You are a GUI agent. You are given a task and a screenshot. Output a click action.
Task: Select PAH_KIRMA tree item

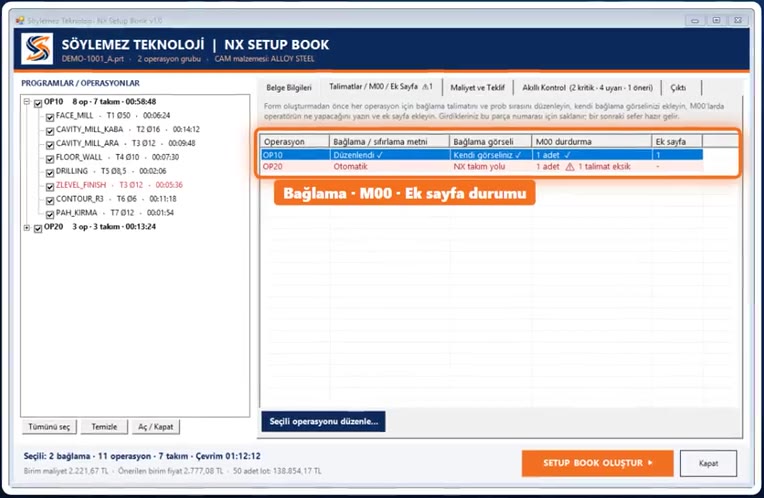click(x=115, y=212)
